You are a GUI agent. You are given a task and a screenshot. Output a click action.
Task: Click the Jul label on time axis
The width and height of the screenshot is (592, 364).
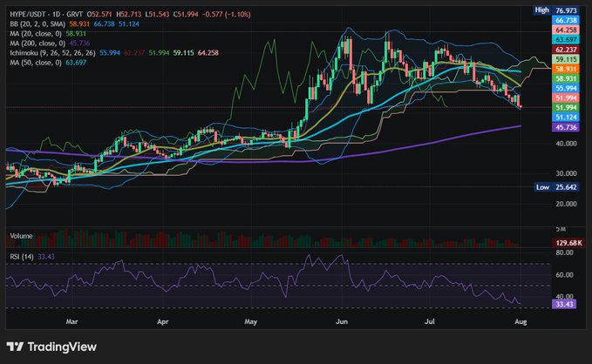[x=429, y=321]
